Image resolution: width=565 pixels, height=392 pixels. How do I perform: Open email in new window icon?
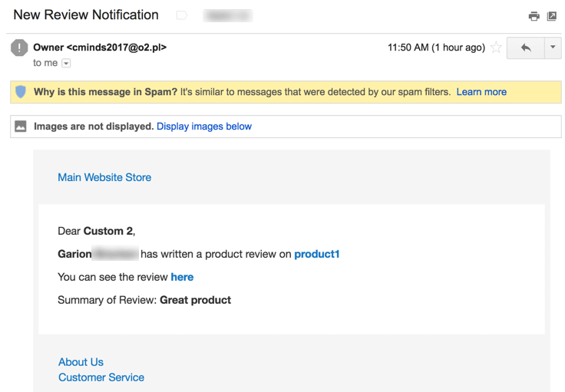(x=551, y=16)
